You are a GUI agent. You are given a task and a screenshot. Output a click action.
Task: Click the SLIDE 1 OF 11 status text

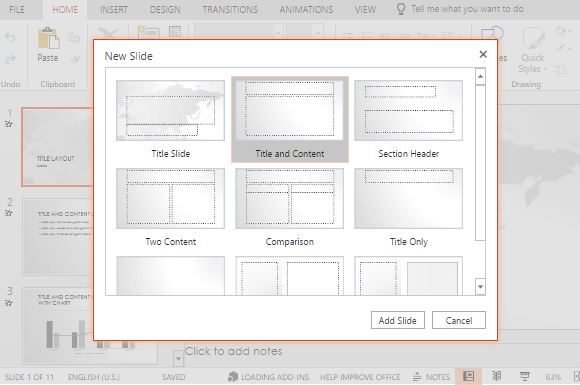click(x=29, y=377)
